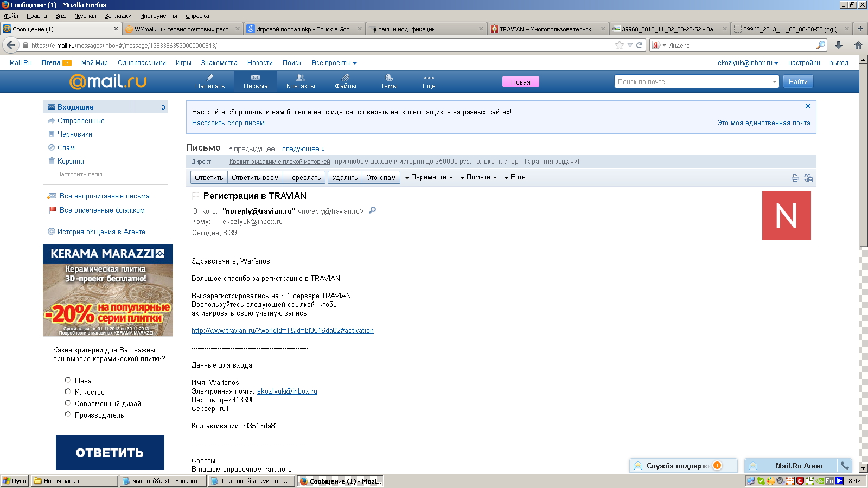Click the Ответить reply button
This screenshot has height=488, width=868.
click(209, 177)
